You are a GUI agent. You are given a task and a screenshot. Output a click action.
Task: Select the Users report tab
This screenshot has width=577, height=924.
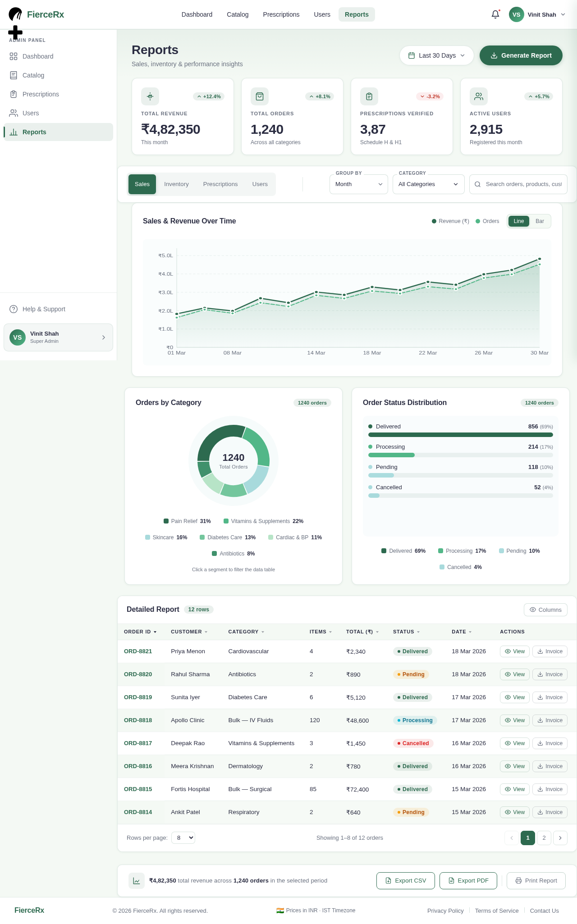pos(260,184)
